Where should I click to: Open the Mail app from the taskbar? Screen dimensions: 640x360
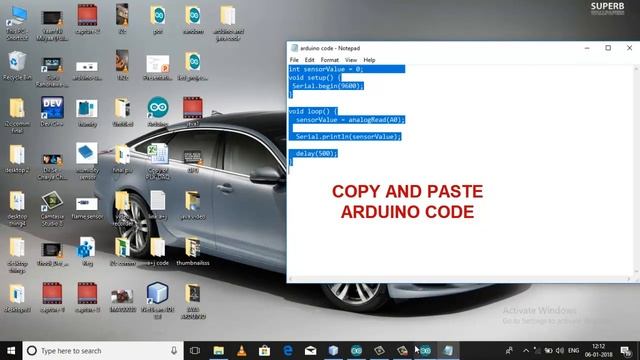pyautogui.click(x=311, y=351)
